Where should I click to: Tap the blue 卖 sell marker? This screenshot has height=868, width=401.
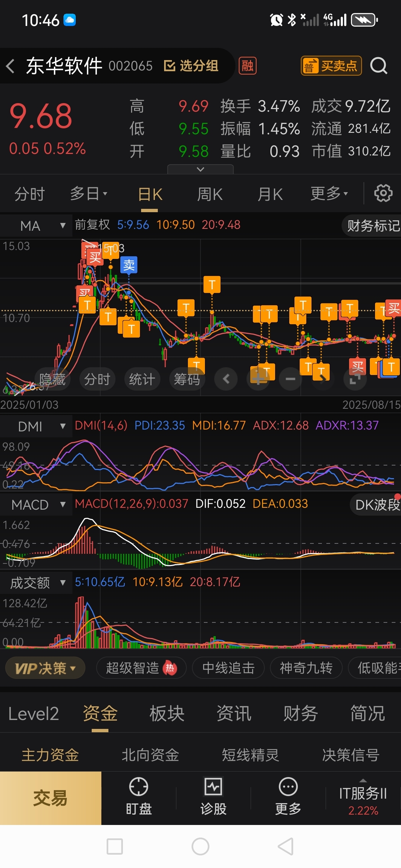pos(129,265)
